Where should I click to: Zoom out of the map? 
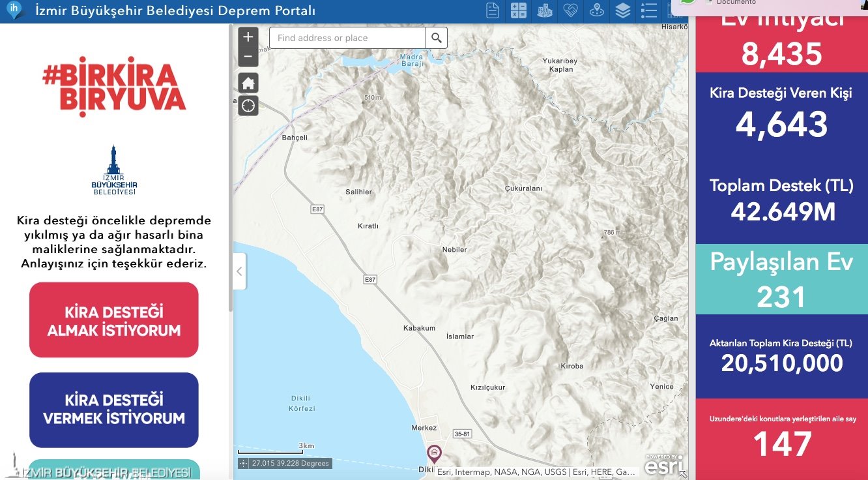(x=248, y=57)
